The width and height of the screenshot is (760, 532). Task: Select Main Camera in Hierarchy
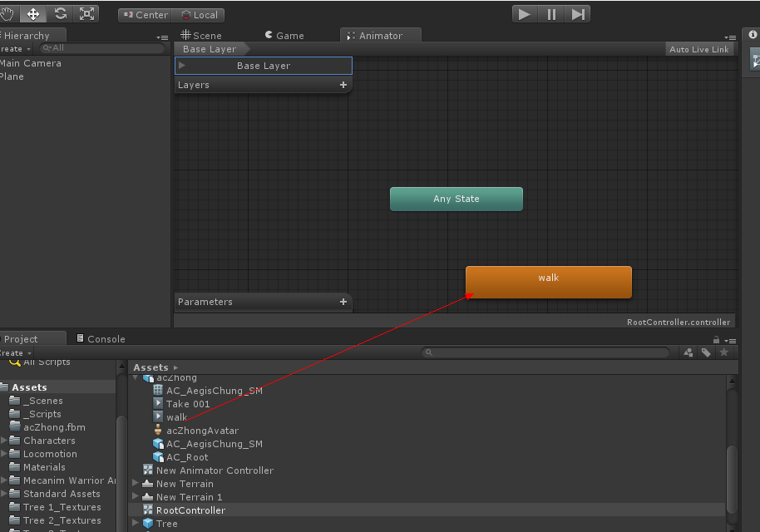point(31,63)
